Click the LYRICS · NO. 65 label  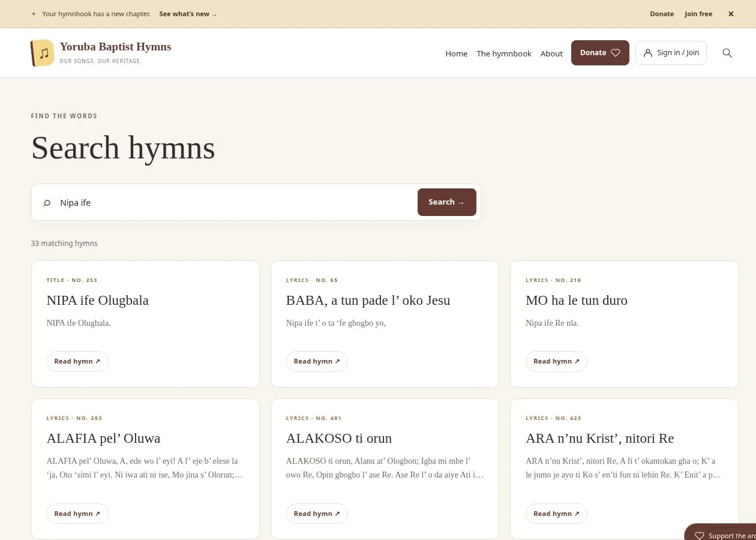point(312,280)
